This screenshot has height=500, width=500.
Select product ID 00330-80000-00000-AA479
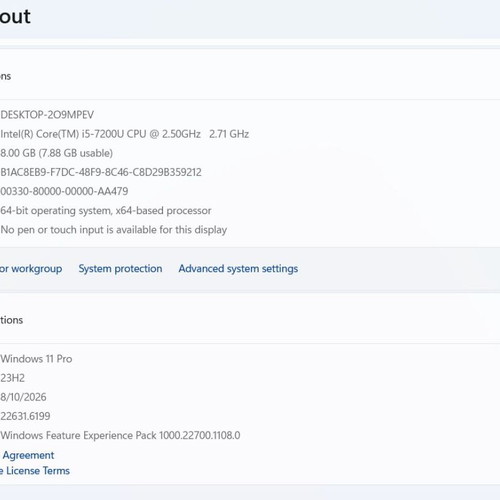point(64,191)
